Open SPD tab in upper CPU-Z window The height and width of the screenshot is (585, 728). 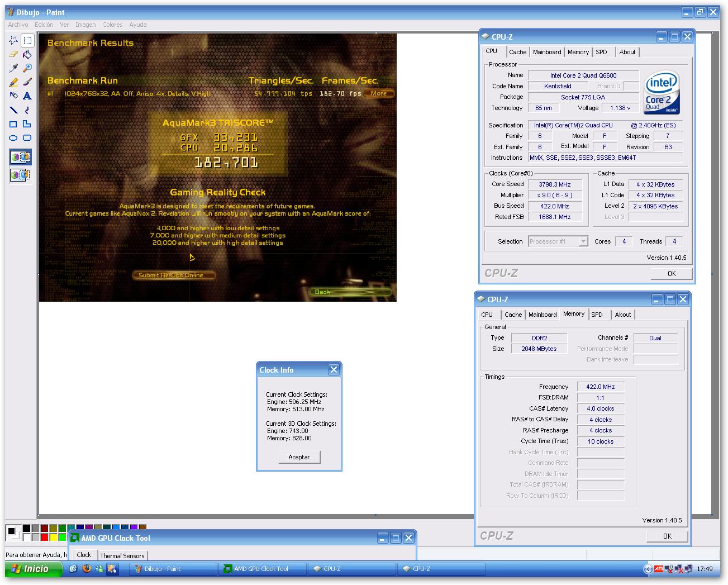(x=602, y=52)
